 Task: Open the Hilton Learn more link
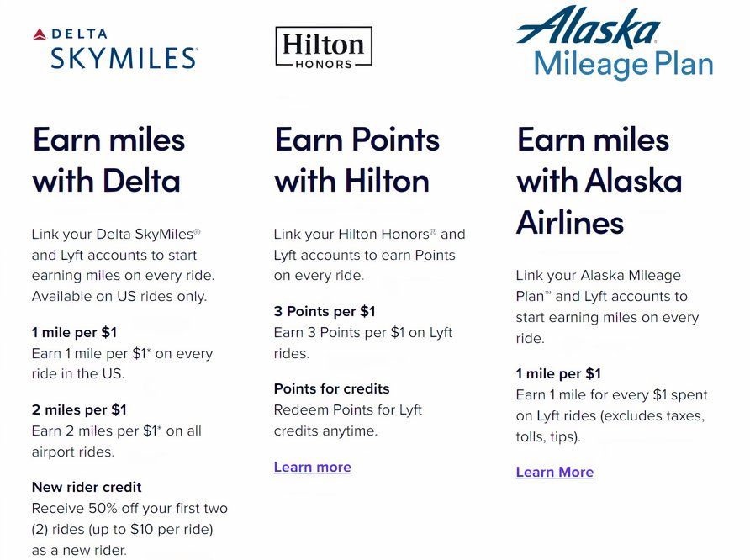(x=313, y=468)
